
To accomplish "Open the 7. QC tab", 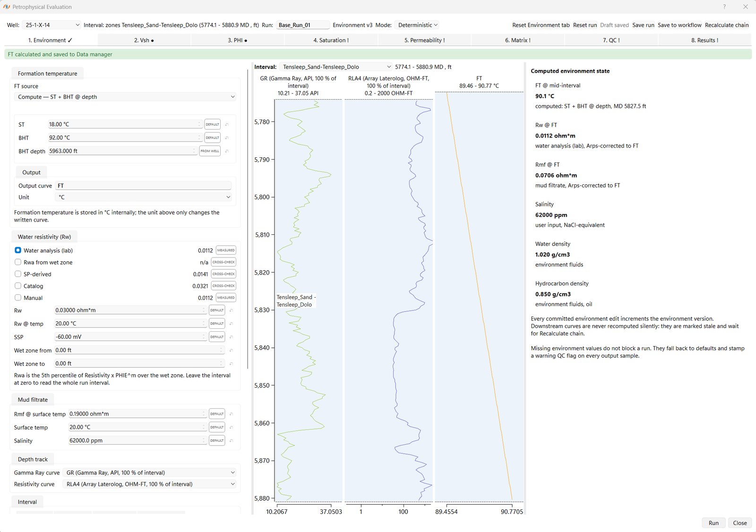I will point(611,40).
